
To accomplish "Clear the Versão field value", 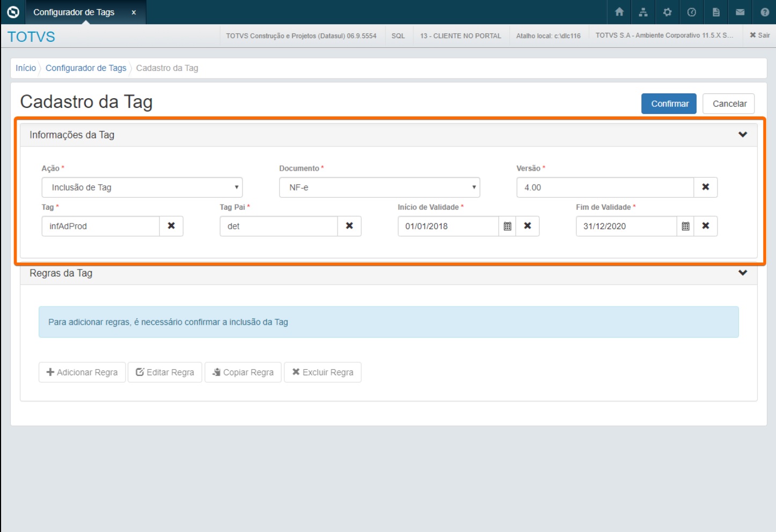I will tap(706, 187).
